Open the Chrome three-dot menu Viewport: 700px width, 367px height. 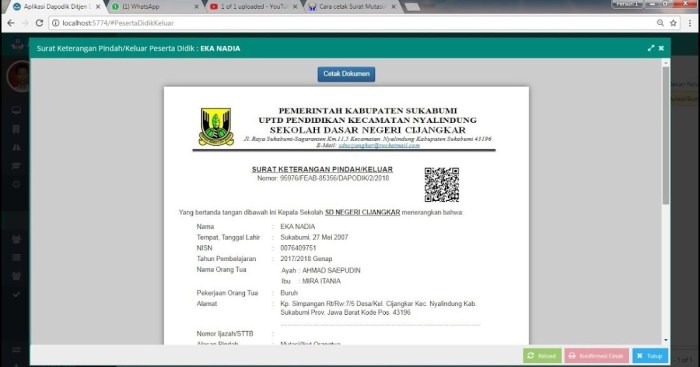690,23
